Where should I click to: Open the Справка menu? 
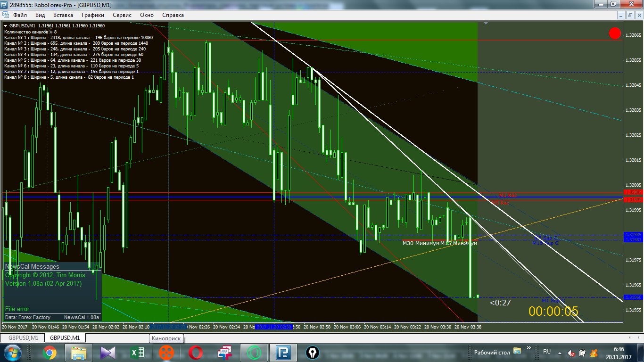(173, 15)
